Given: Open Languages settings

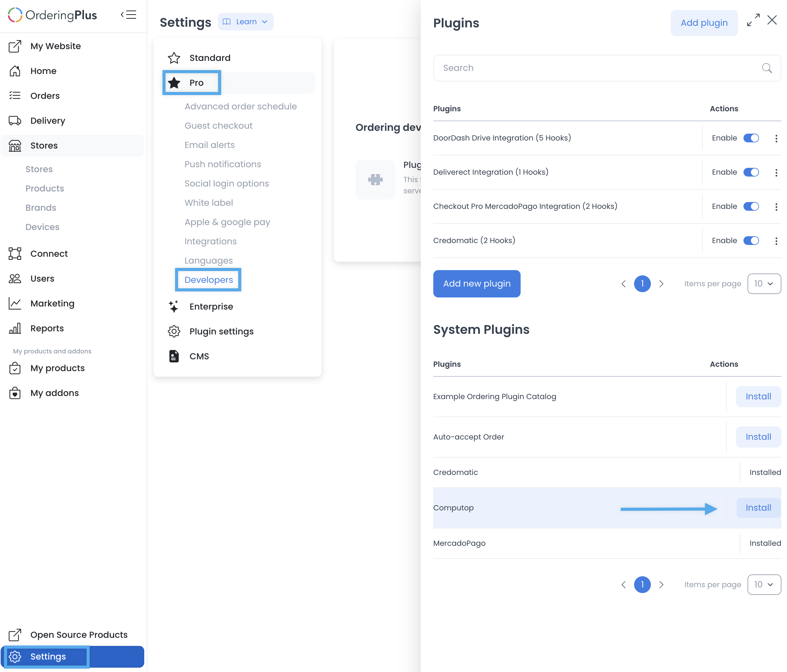Looking at the screenshot, I should pos(209,261).
